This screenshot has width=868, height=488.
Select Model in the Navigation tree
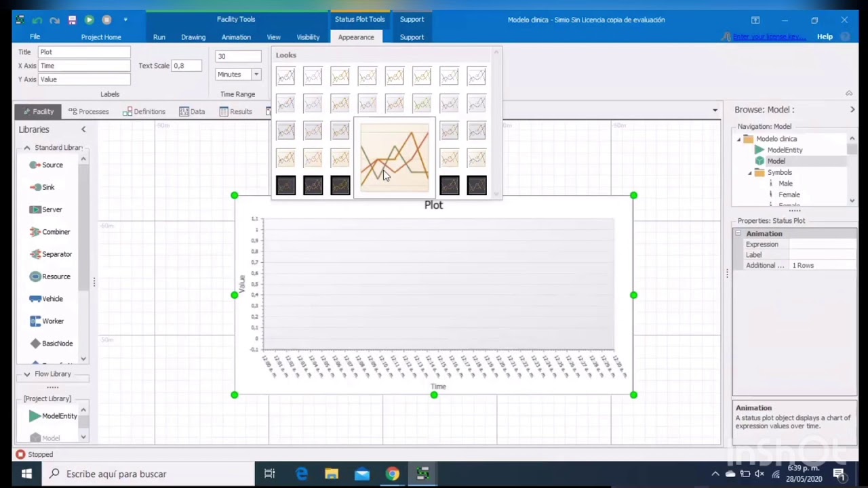pos(776,161)
